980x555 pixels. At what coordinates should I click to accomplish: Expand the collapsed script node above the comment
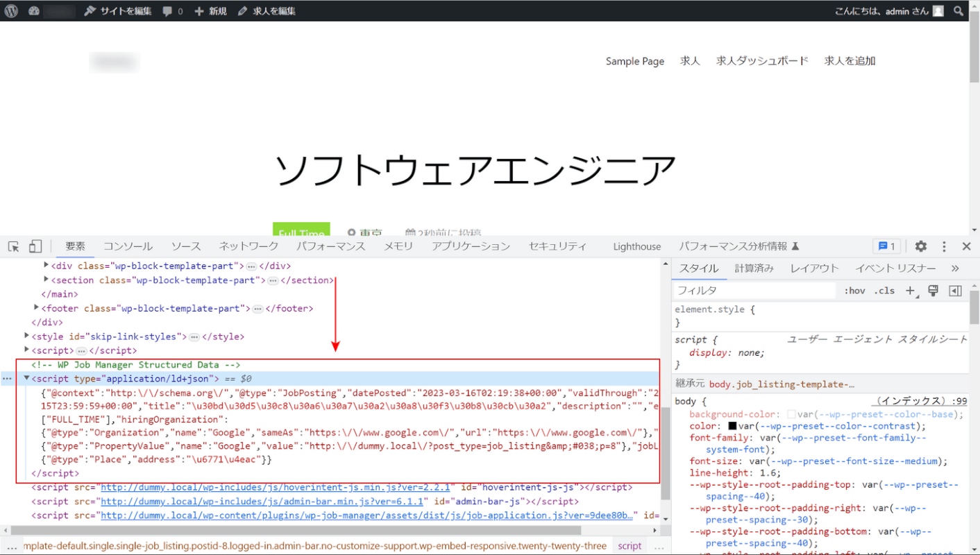27,350
